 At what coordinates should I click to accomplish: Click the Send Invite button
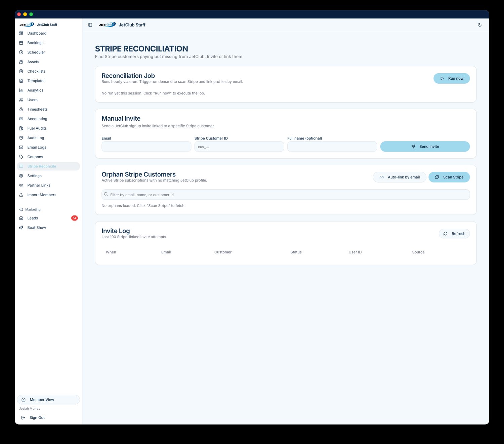[x=425, y=147]
